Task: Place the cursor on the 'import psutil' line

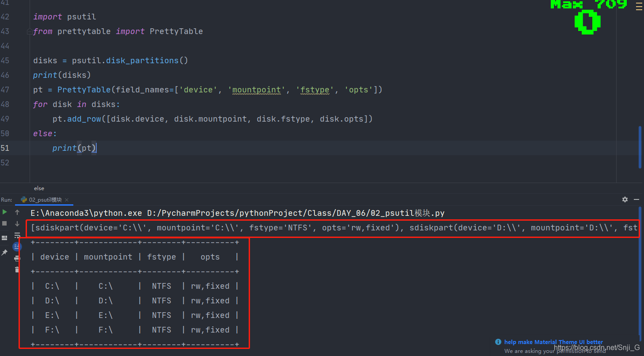Action: [x=64, y=17]
